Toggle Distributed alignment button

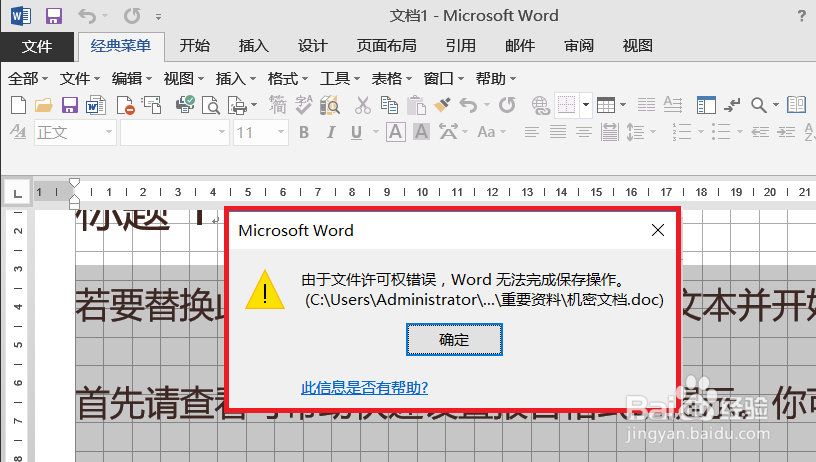click(609, 132)
